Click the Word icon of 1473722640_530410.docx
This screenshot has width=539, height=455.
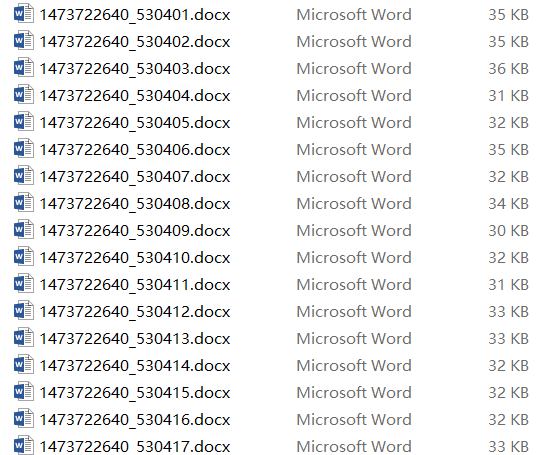24,256
